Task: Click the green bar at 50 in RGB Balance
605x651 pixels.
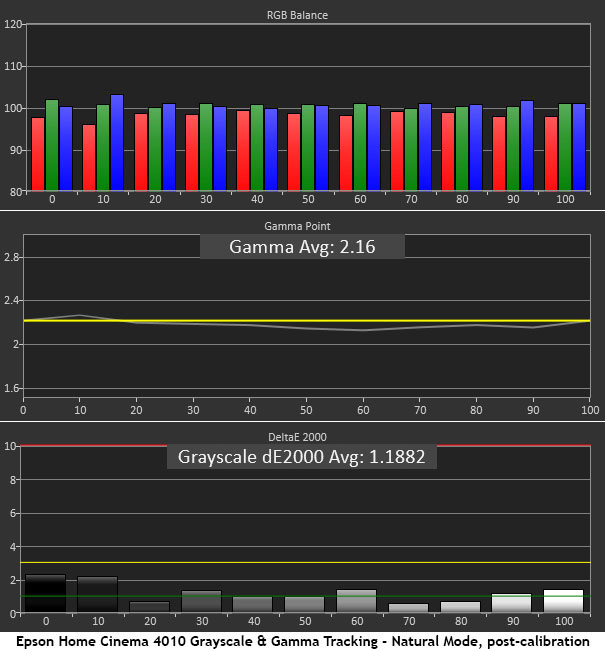Action: tap(308, 148)
